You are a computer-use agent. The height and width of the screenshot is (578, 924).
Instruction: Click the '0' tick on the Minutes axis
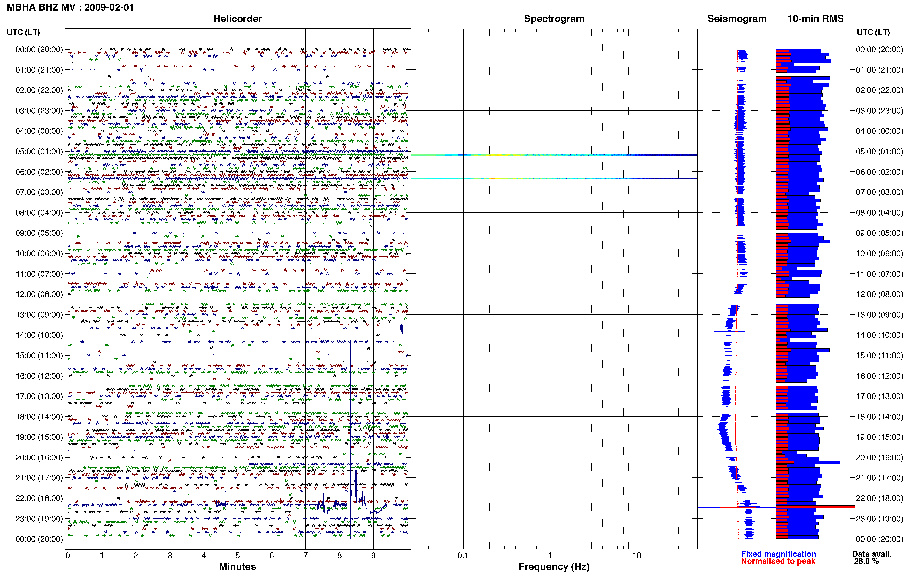click(68, 556)
